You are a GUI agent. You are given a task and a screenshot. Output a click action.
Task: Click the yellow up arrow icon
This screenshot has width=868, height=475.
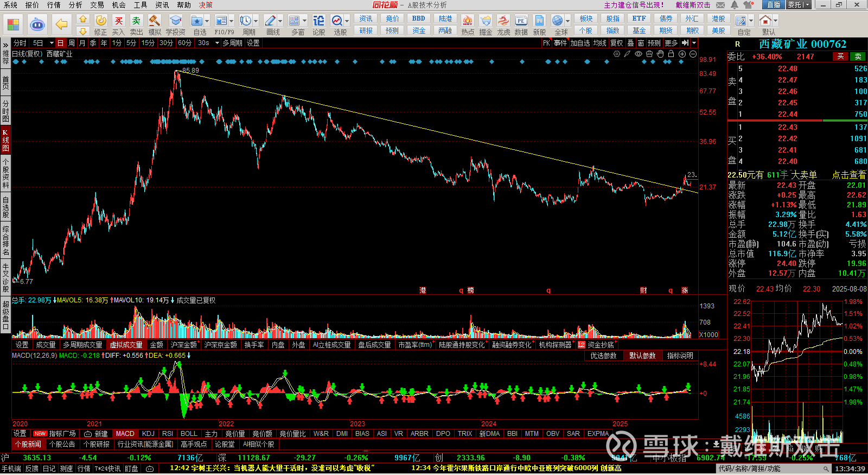(x=82, y=19)
